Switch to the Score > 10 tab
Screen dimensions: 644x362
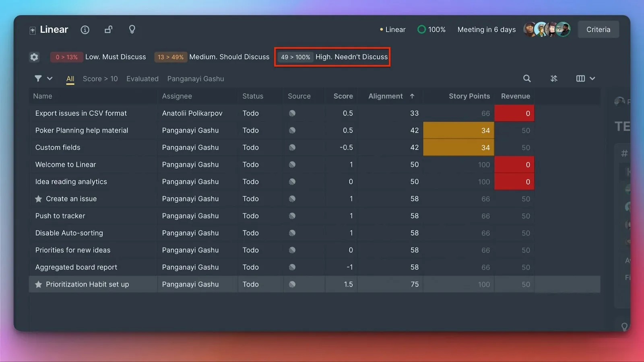(x=100, y=79)
